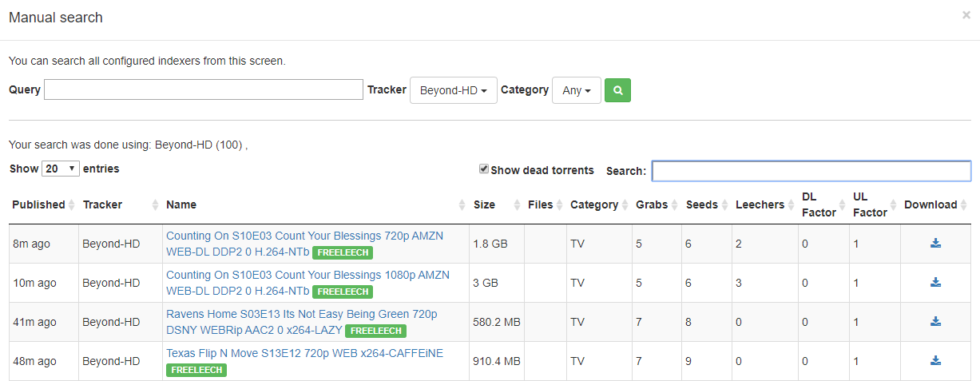
Task: Download the Texas Flip N Move torrent
Action: [x=935, y=361]
